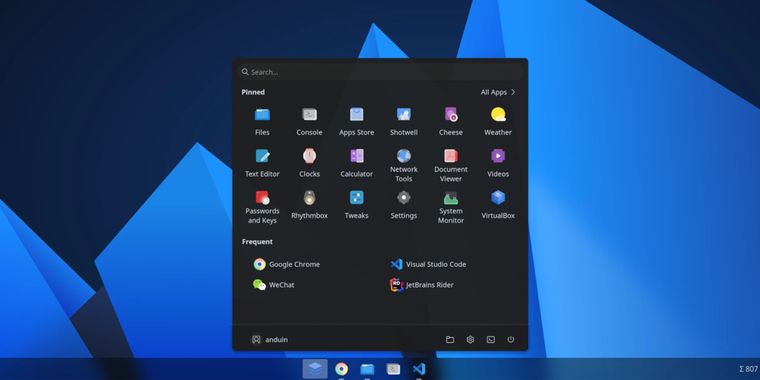Switch to Files in the taskbar
Viewport: 760px width, 380px height.
[x=367, y=369]
